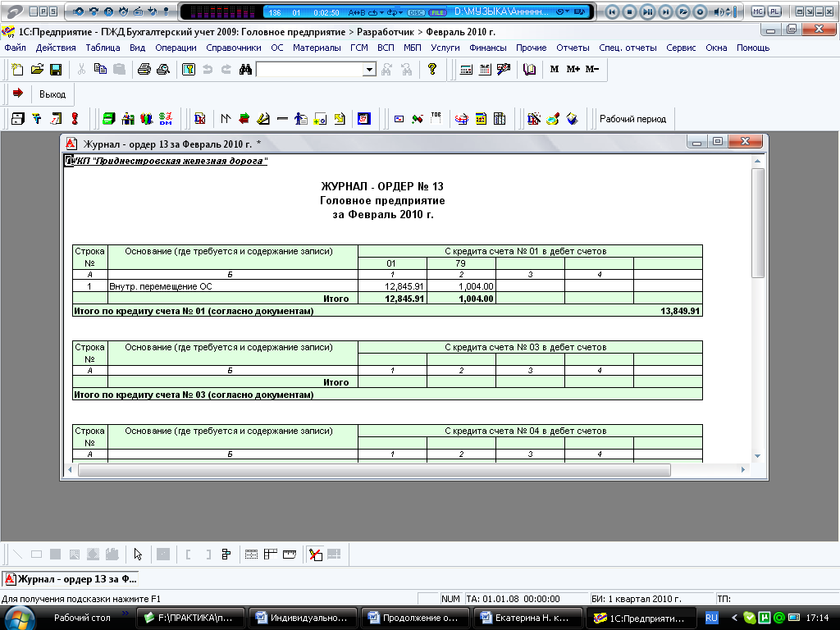Click the TOE toolbar icon
Image resolution: width=840 pixels, height=630 pixels.
click(x=436, y=119)
